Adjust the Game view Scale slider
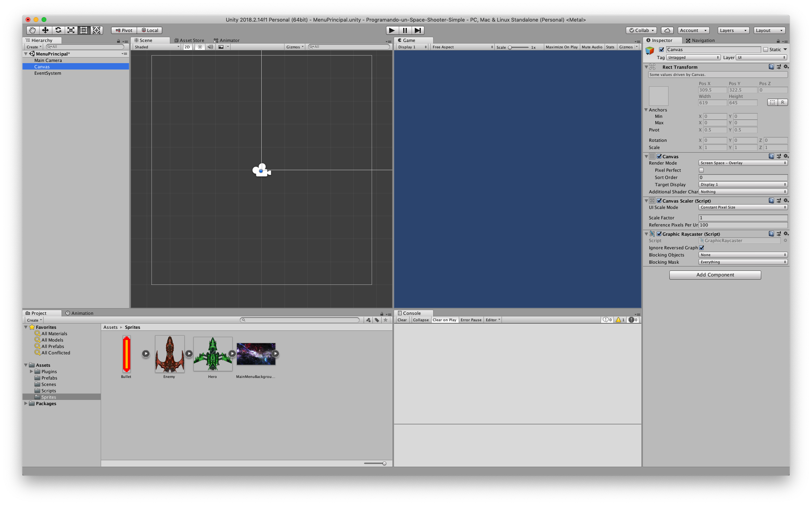This screenshot has width=812, height=505. pos(510,47)
